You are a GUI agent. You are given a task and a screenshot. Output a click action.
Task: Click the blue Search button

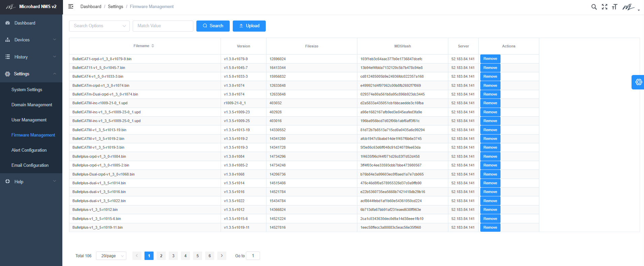pos(213,26)
